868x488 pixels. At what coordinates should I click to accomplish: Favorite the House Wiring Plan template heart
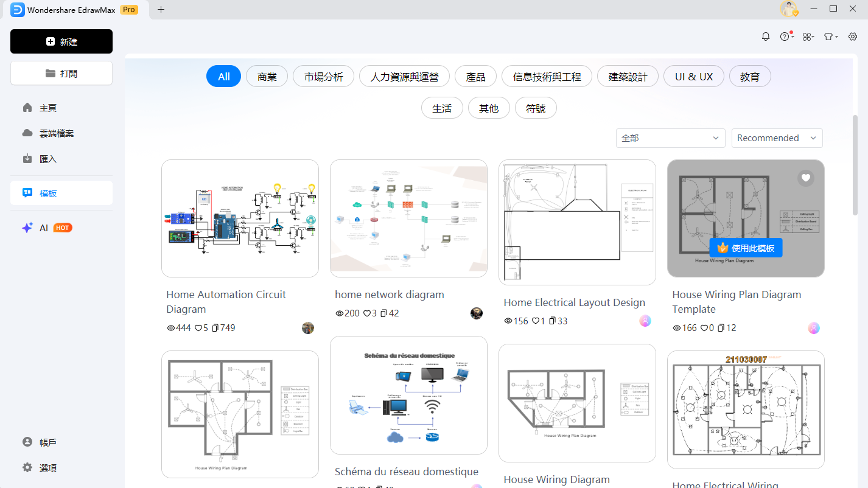point(805,178)
